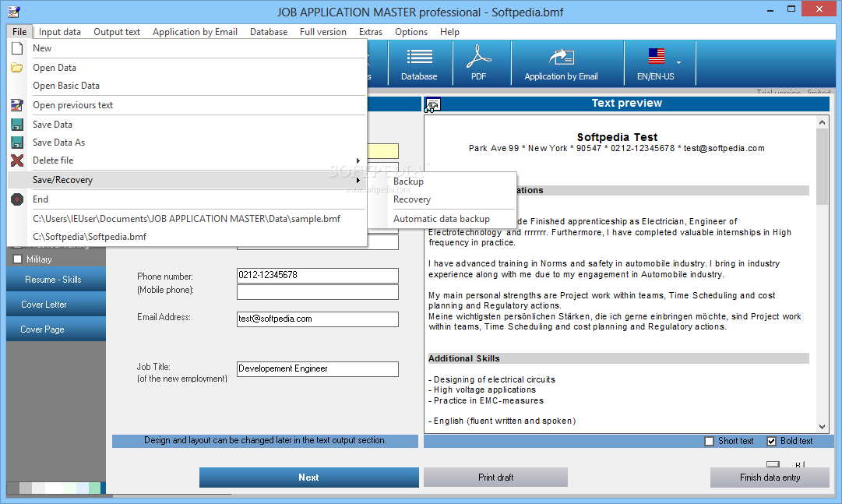
Task: Uncheck the Bold text checkbox
Action: click(772, 441)
